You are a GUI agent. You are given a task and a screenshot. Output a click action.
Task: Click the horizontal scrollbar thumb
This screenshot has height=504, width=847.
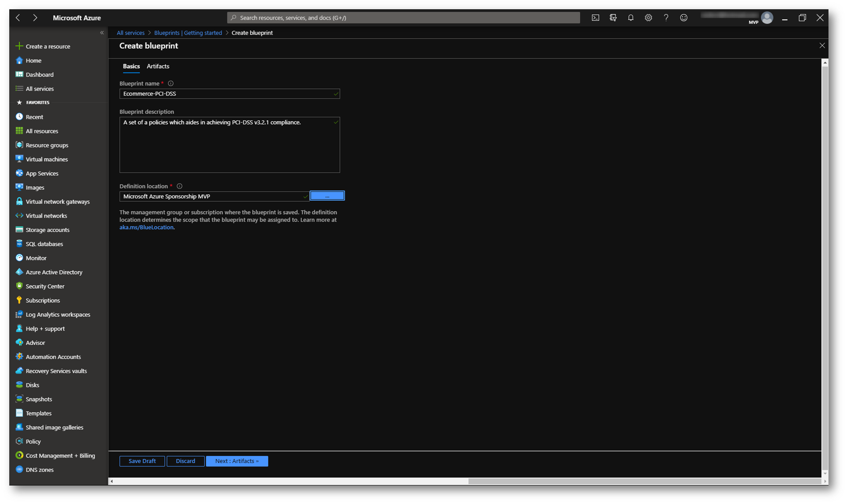[644, 481]
